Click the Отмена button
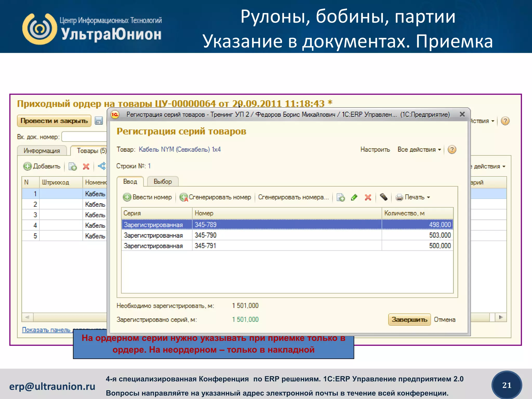Image resolution: width=532 pixels, height=399 pixels. pyautogui.click(x=445, y=320)
